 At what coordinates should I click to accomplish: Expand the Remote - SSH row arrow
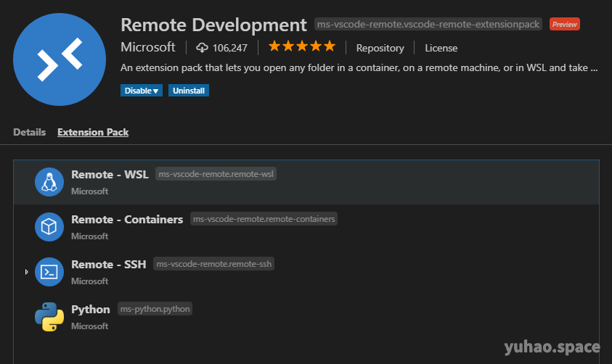click(x=27, y=272)
